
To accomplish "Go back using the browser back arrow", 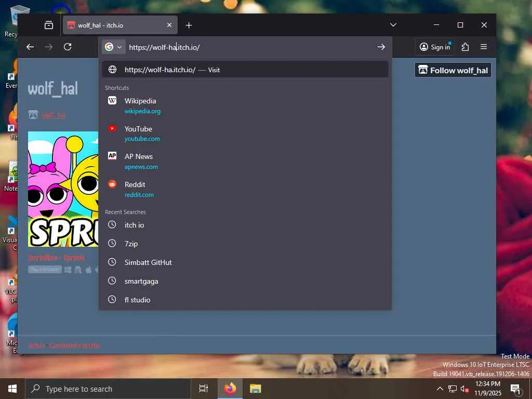I will tap(30, 47).
